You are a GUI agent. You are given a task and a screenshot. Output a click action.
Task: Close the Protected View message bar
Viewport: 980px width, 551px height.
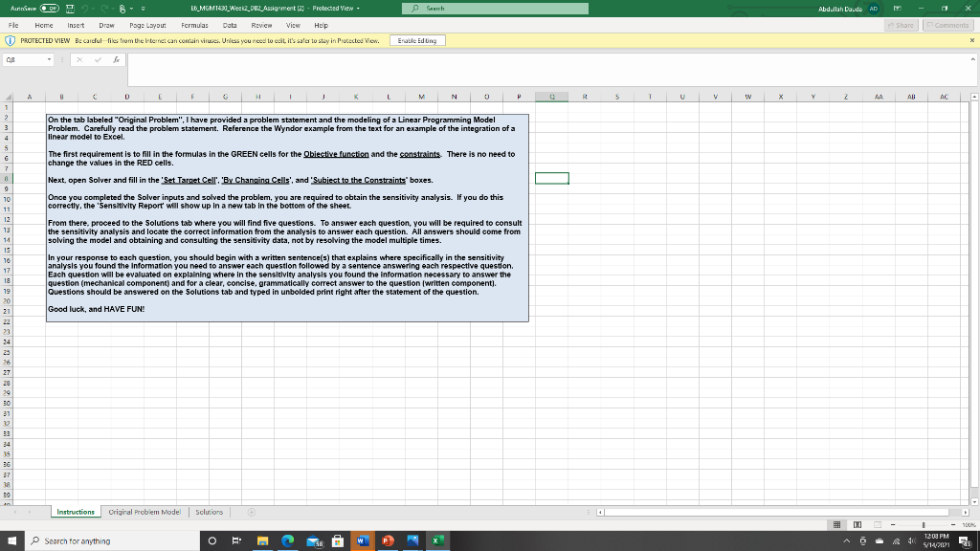(x=971, y=41)
